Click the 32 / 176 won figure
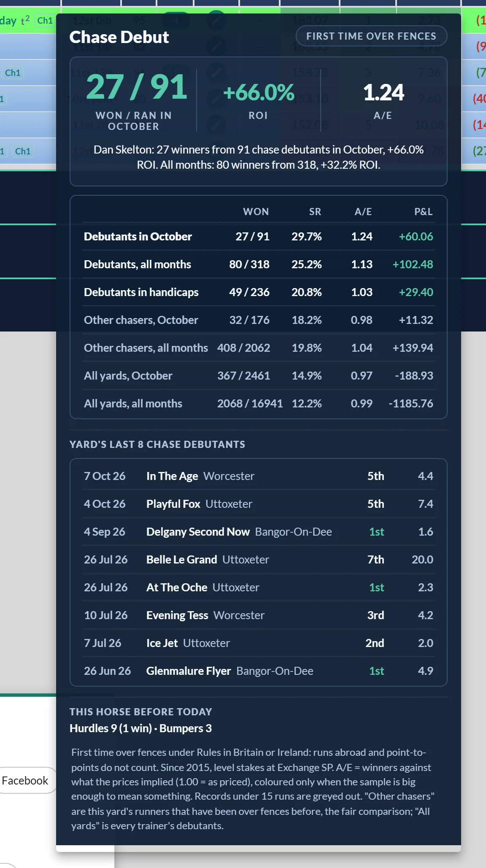 (x=249, y=320)
